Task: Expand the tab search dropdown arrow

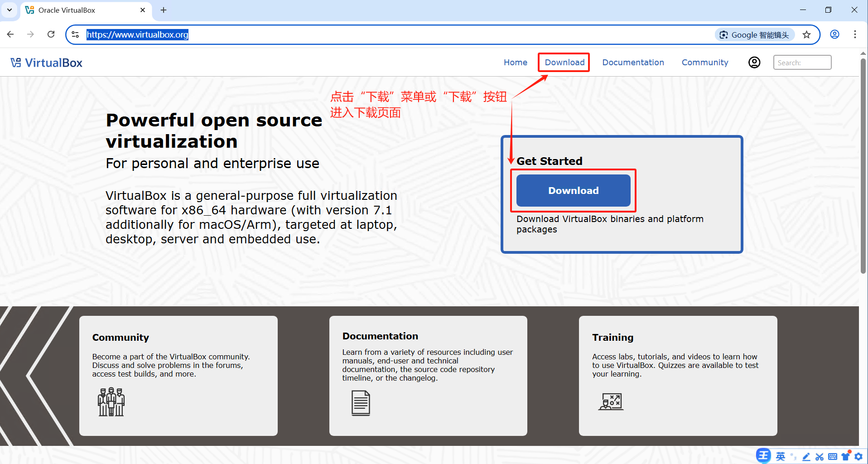Action: (9, 10)
